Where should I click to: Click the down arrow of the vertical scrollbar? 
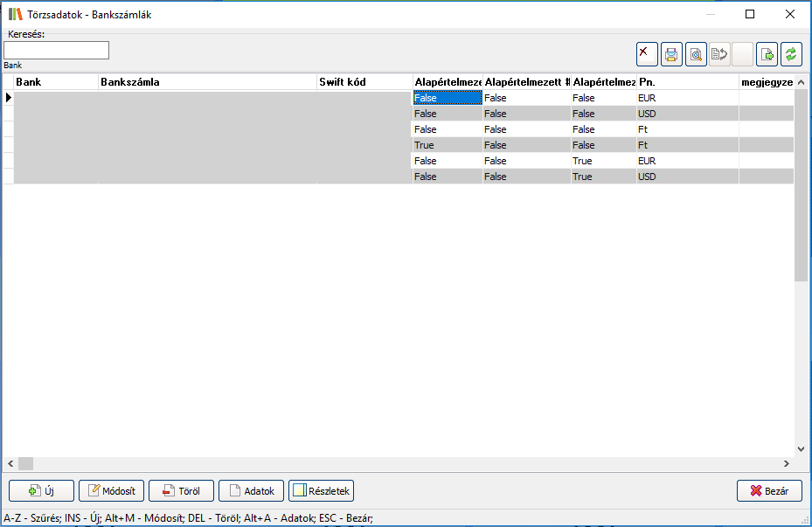(802, 448)
